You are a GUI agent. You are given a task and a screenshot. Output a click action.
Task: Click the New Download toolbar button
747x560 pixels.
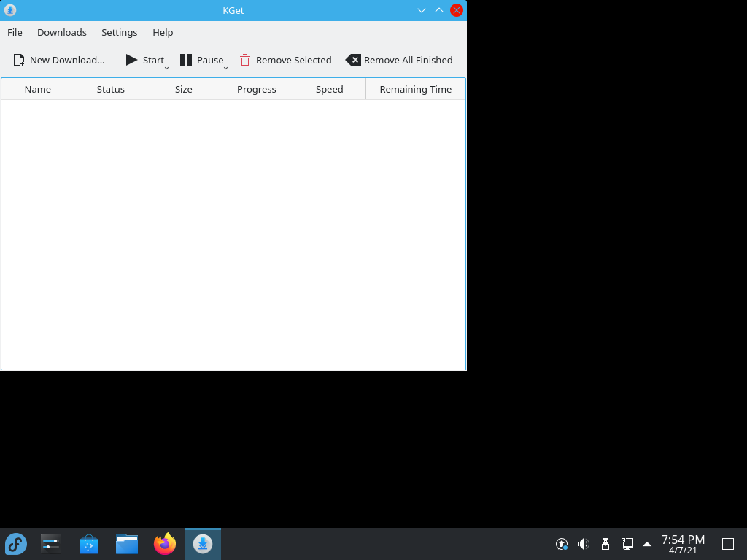pyautogui.click(x=59, y=60)
